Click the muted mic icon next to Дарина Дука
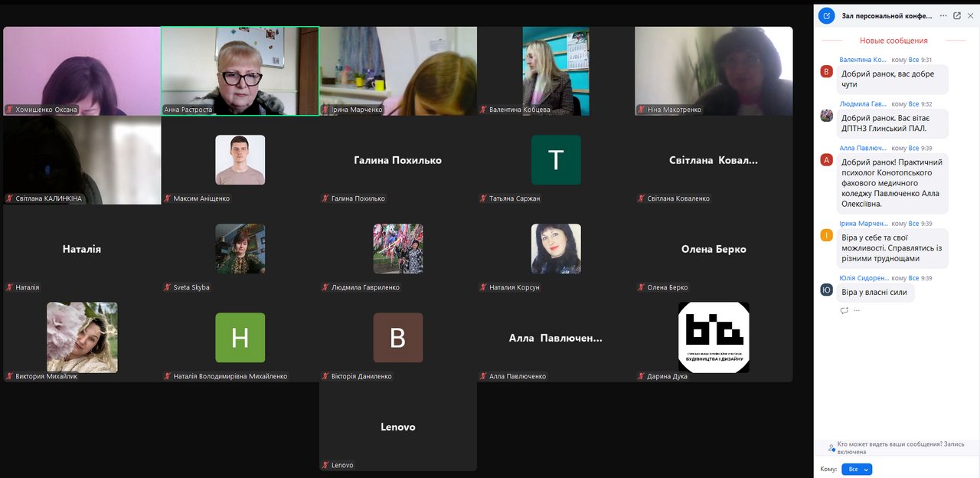 [x=641, y=376]
